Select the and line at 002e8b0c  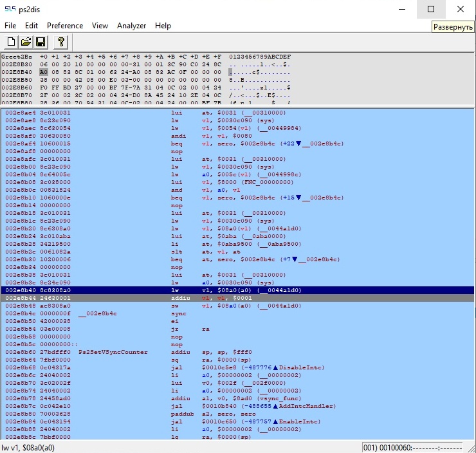pos(237,190)
